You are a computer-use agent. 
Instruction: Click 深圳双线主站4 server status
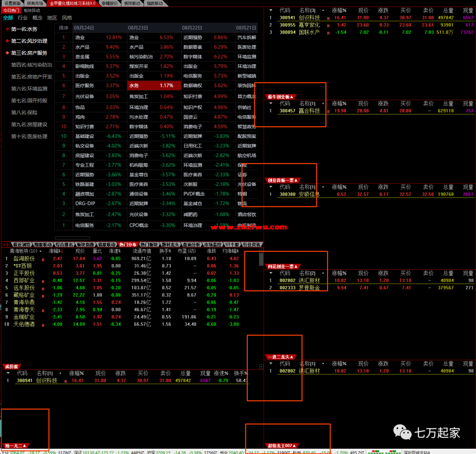click(x=417, y=452)
